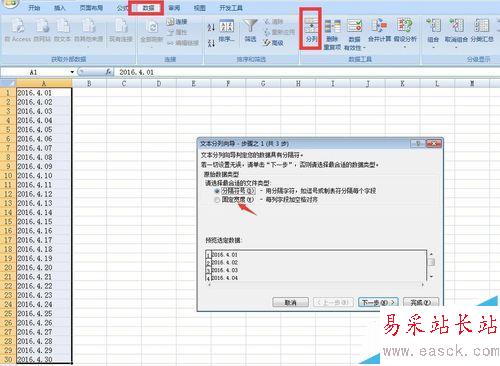
Task: Select the column A header
Action: pyautogui.click(x=44, y=83)
